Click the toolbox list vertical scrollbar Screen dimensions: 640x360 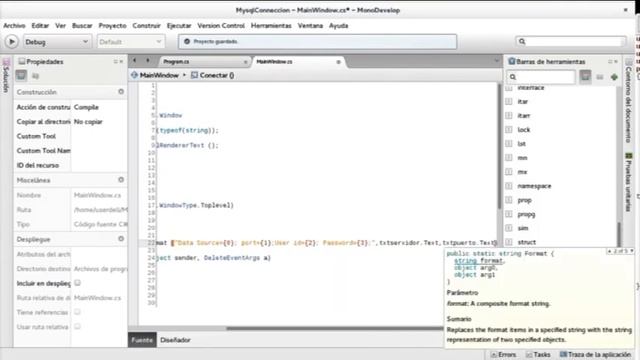pyautogui.click(x=619, y=235)
